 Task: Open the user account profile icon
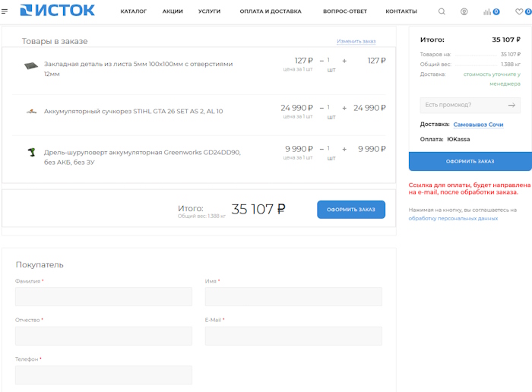coord(464,11)
